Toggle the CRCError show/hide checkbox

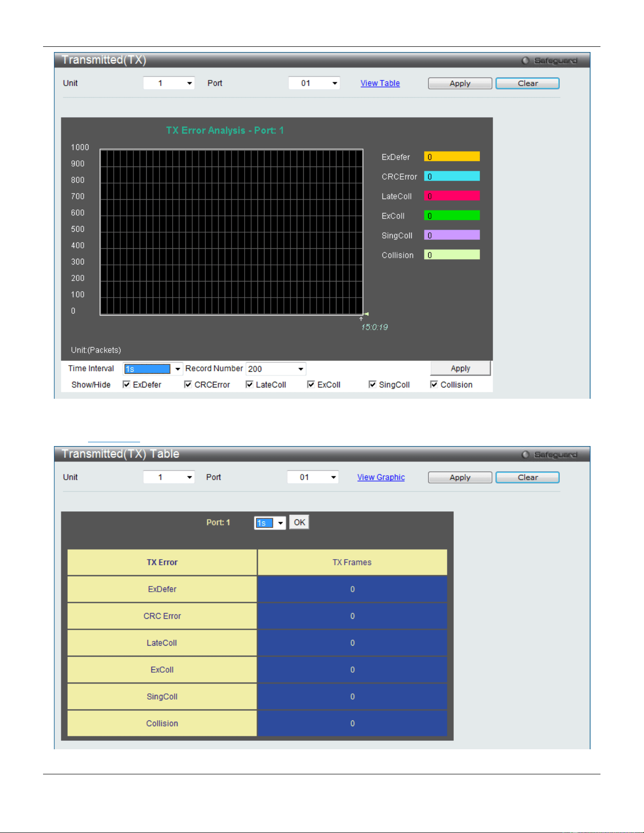click(x=188, y=385)
